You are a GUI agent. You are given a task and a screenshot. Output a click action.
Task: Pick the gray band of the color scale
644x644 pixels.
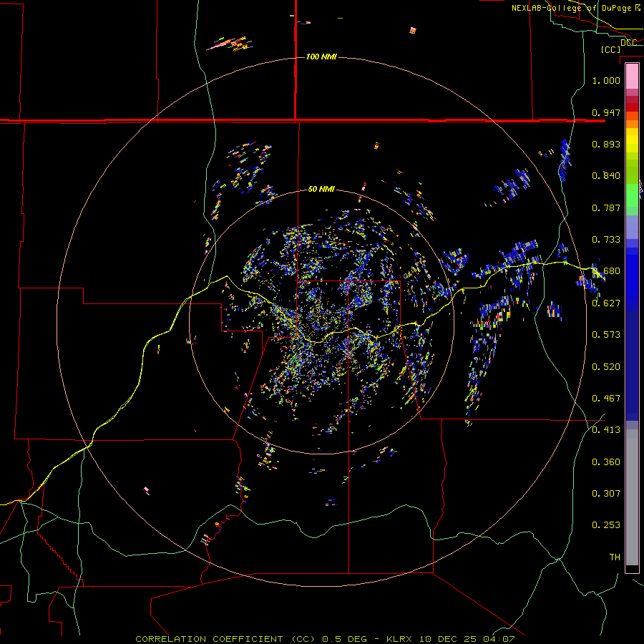(632, 497)
